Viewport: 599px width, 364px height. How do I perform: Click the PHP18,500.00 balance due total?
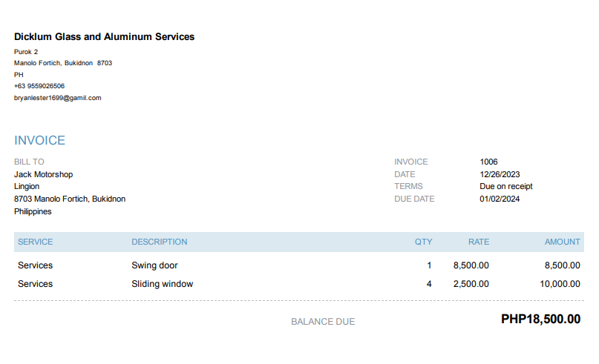pos(540,320)
